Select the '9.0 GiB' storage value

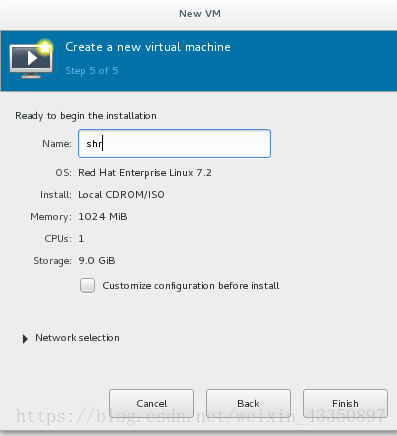[97, 261]
